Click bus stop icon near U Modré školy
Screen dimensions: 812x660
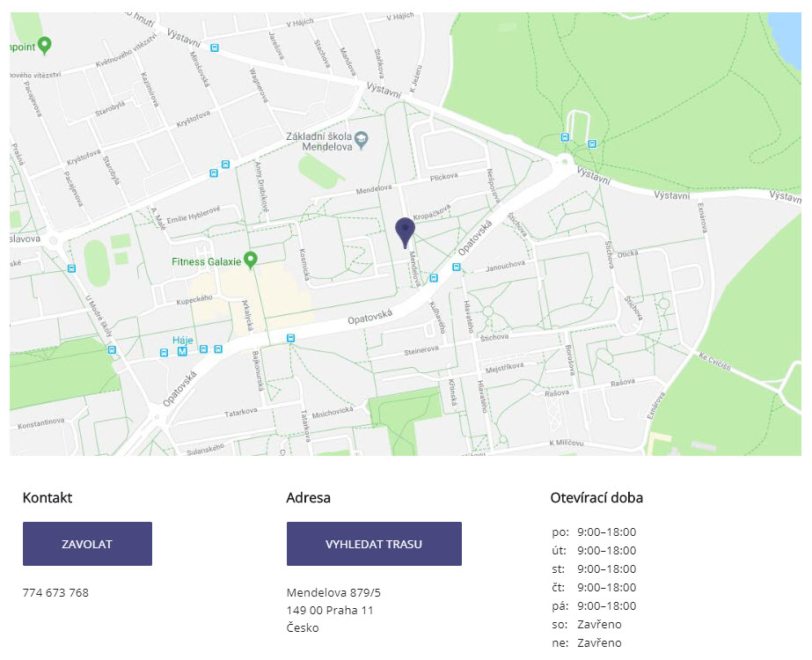tap(112, 348)
